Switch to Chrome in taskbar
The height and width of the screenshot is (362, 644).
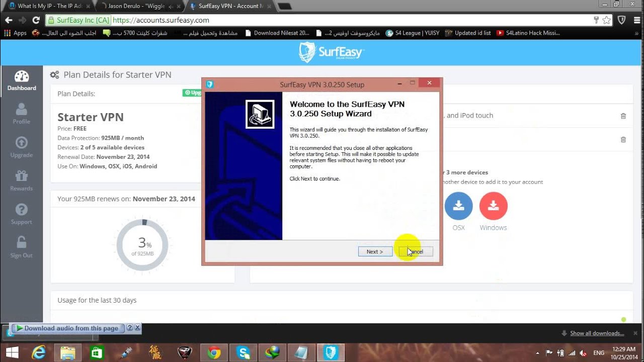point(214,352)
